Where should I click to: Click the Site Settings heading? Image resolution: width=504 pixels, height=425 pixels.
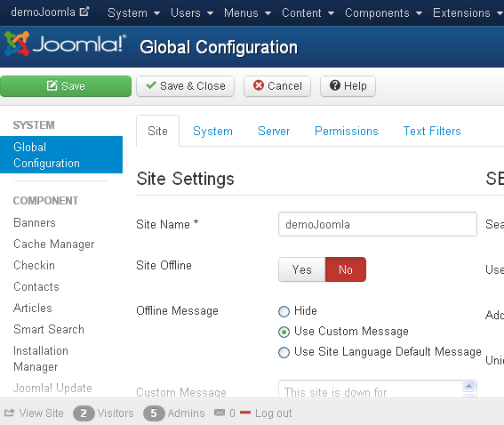click(x=186, y=179)
